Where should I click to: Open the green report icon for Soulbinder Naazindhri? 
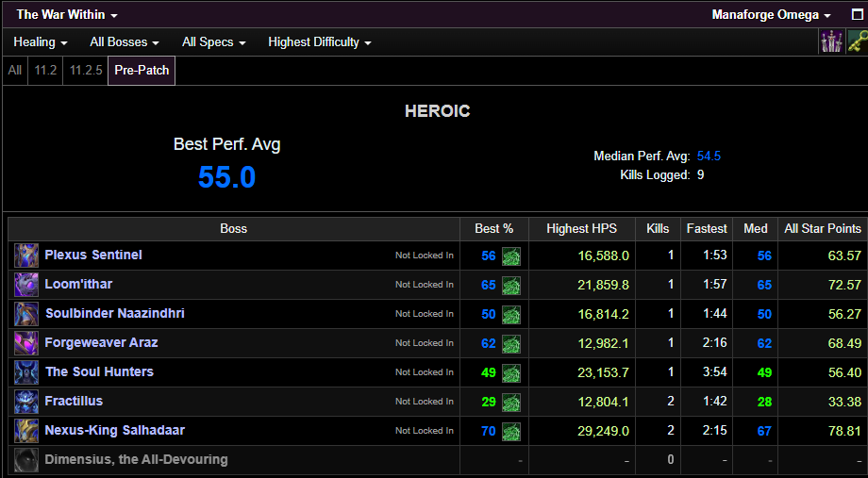point(510,314)
